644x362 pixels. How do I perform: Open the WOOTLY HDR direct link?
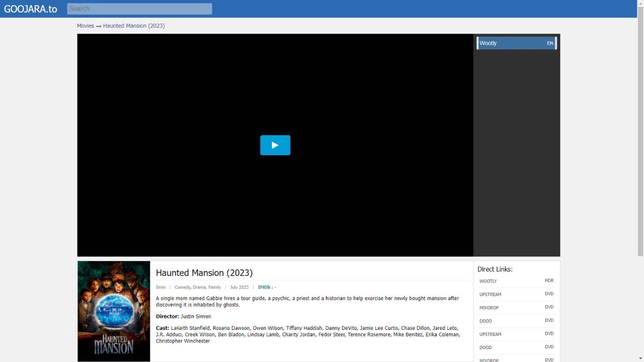[x=516, y=281]
